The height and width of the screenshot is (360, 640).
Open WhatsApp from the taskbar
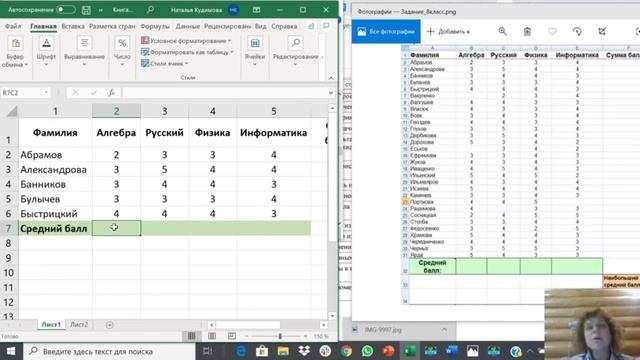367,351
